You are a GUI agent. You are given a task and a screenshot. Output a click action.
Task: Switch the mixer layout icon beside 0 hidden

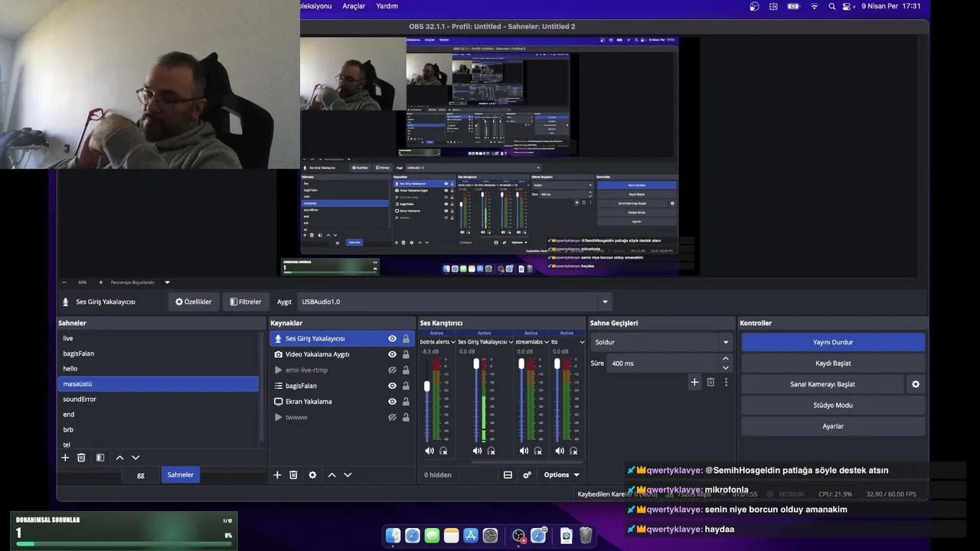pyautogui.click(x=508, y=474)
